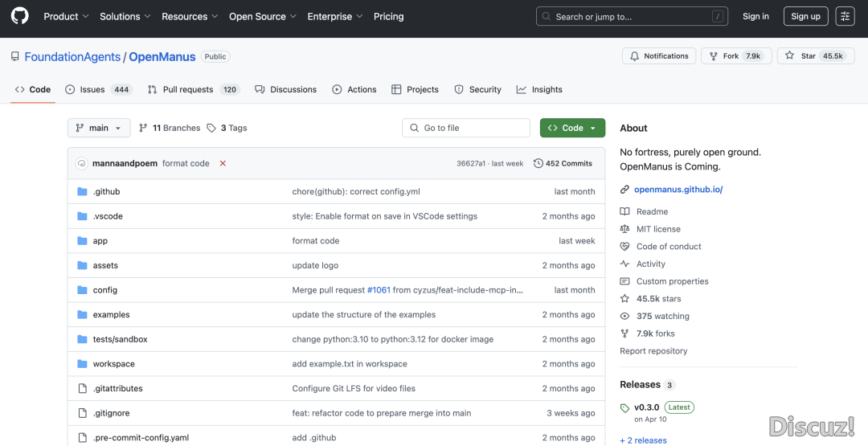
Task: Click the GitHub logo icon
Action: click(19, 16)
